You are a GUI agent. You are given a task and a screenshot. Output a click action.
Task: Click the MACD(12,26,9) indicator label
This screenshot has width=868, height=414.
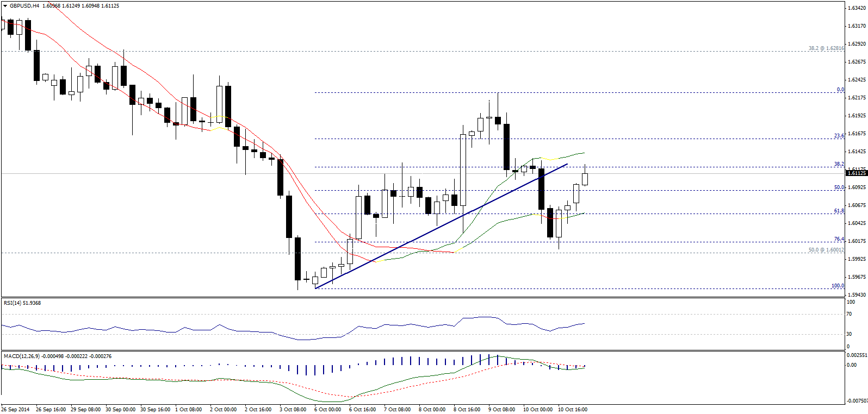tap(58, 356)
